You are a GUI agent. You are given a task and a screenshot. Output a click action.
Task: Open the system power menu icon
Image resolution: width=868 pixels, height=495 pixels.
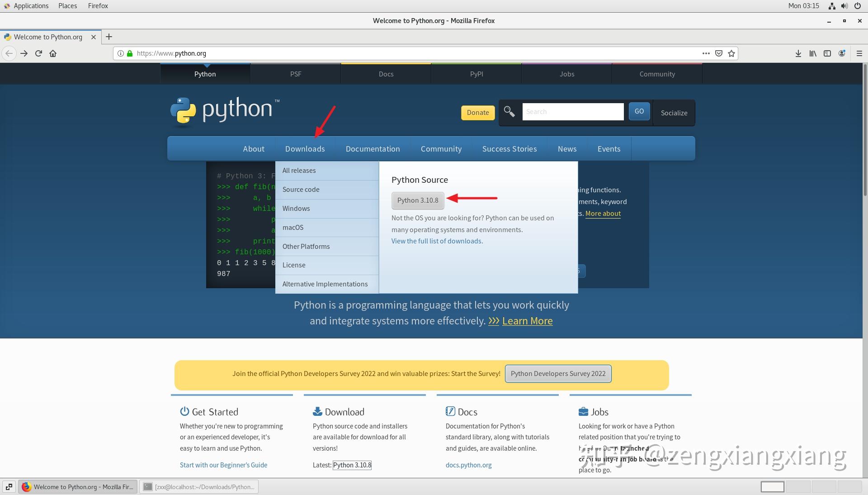coord(857,6)
